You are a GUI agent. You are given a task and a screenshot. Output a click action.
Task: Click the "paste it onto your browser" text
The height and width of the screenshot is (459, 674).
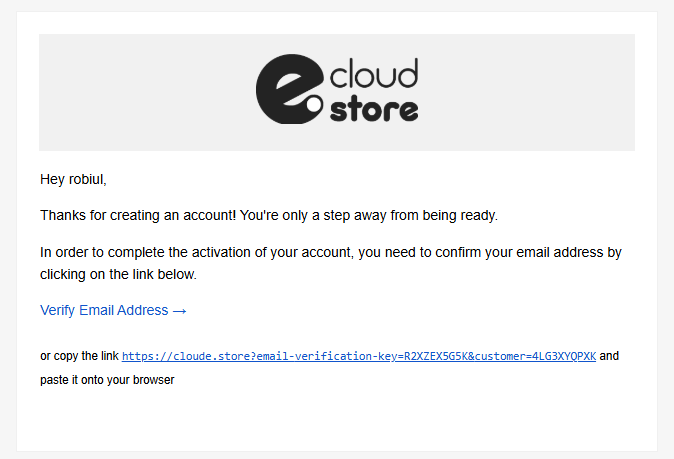[x=107, y=380]
